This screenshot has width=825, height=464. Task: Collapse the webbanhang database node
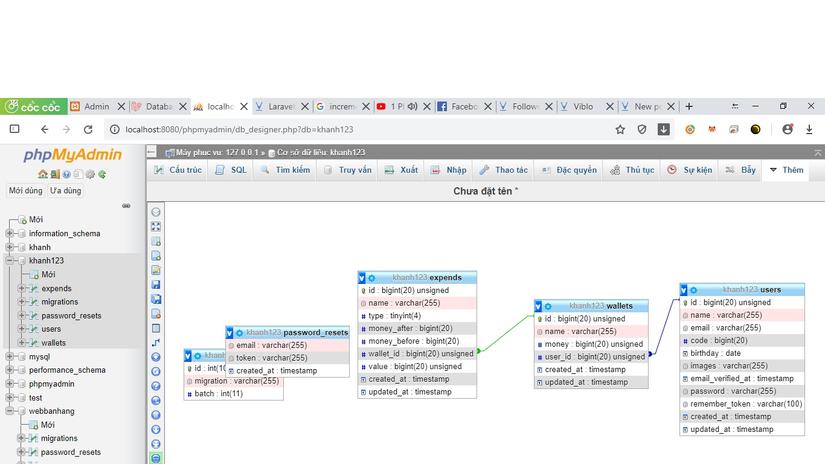(x=9, y=411)
